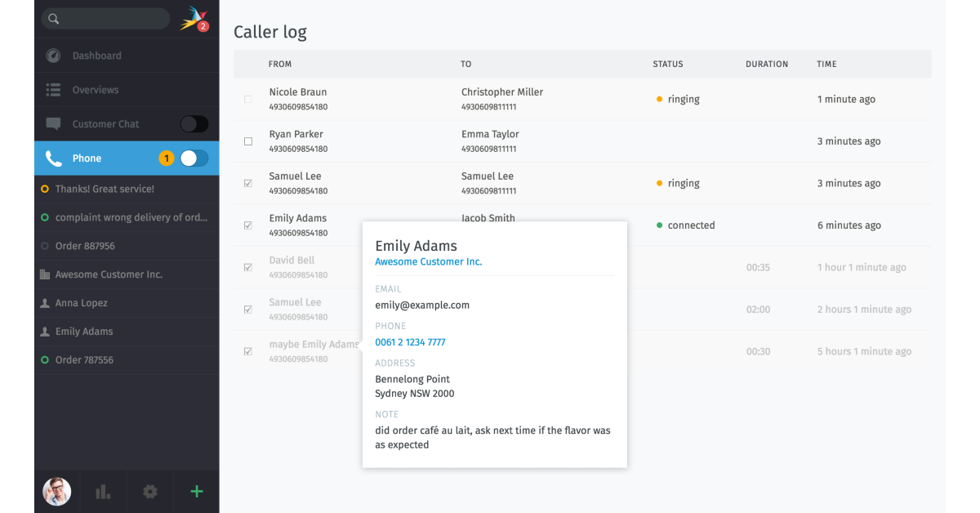Click the orange Phone badge showing 1
The image size is (980, 513).
click(x=167, y=158)
